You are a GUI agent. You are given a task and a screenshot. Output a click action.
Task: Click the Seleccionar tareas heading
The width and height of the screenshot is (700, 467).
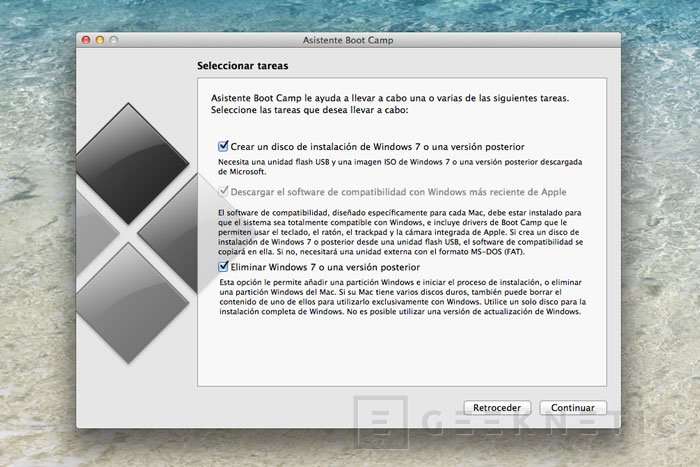(x=242, y=66)
